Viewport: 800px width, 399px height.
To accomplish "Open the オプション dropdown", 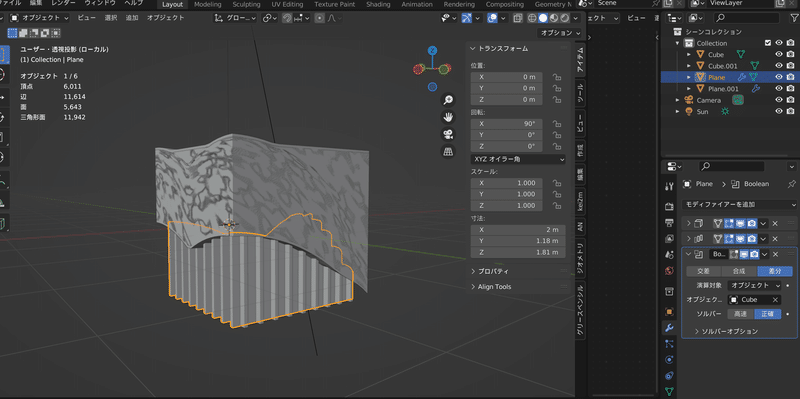I will (x=560, y=33).
